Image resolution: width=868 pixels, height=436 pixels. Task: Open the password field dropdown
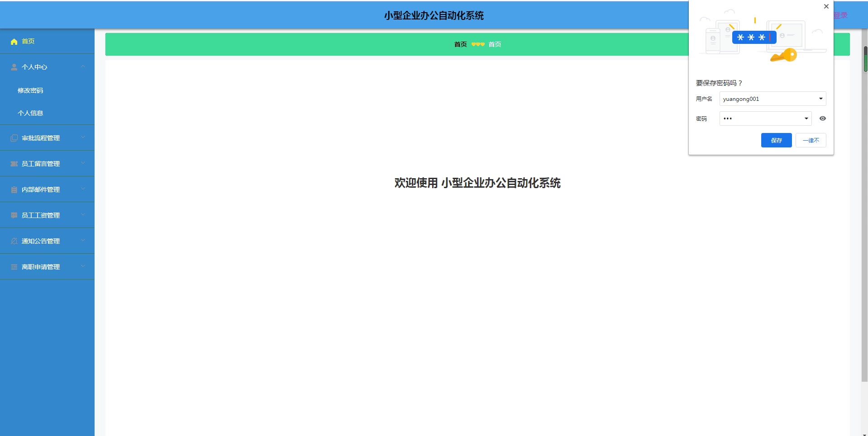coord(806,118)
